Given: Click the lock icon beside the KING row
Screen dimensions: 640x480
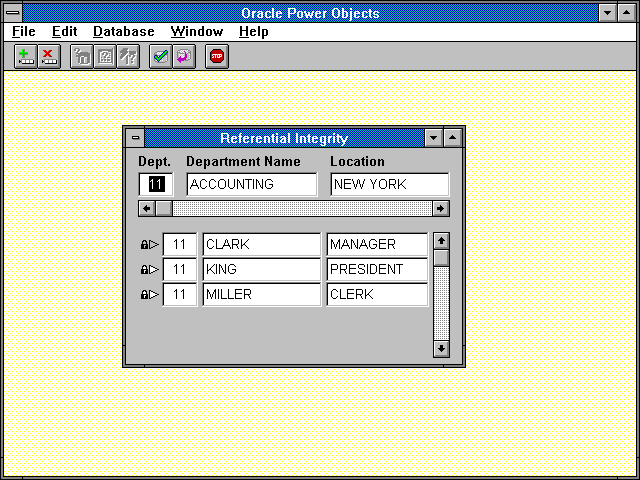Looking at the screenshot, I should click(145, 269).
